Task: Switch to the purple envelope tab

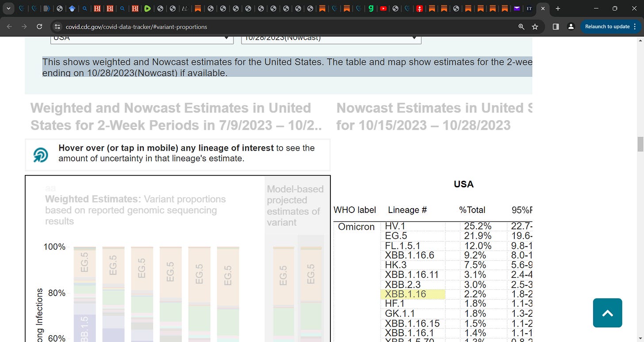Action: (x=517, y=8)
